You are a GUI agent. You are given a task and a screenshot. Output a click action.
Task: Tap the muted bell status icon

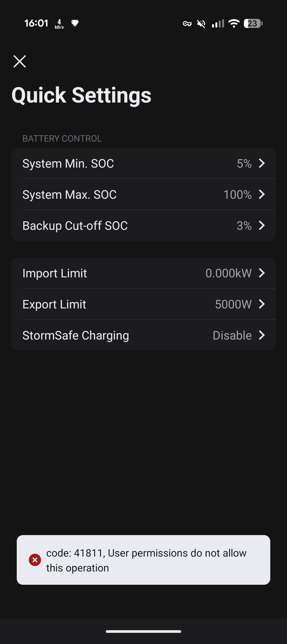point(201,24)
